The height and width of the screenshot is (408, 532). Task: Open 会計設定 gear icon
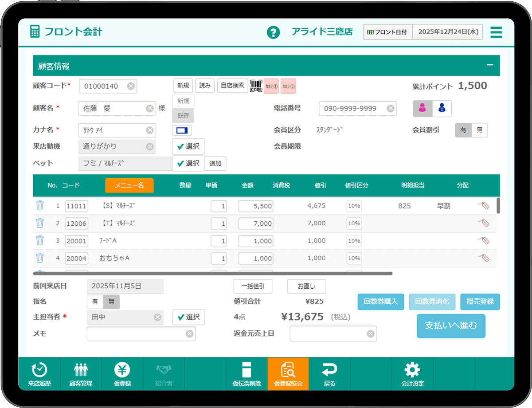412,374
